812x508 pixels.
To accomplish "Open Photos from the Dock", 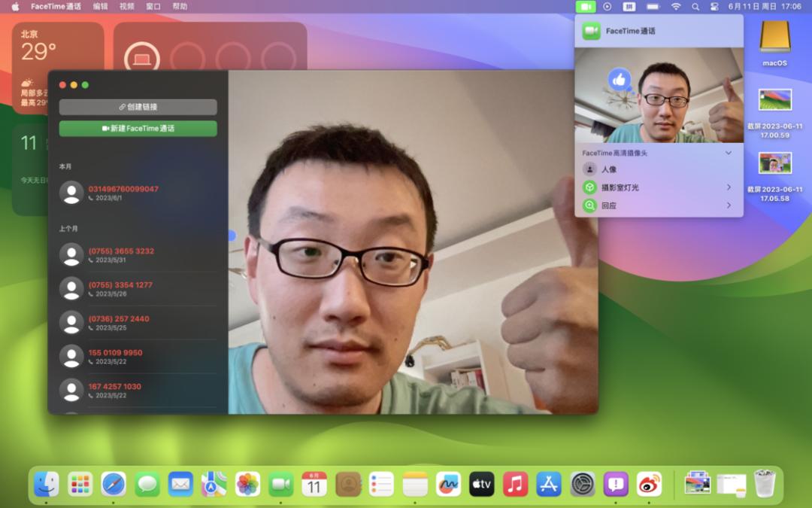I will (247, 484).
